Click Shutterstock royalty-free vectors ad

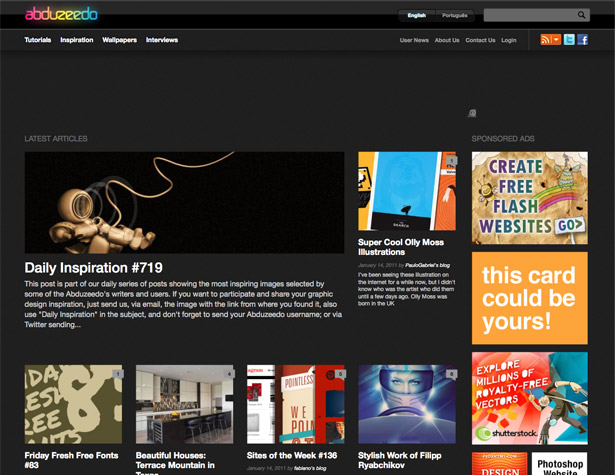(x=530, y=398)
